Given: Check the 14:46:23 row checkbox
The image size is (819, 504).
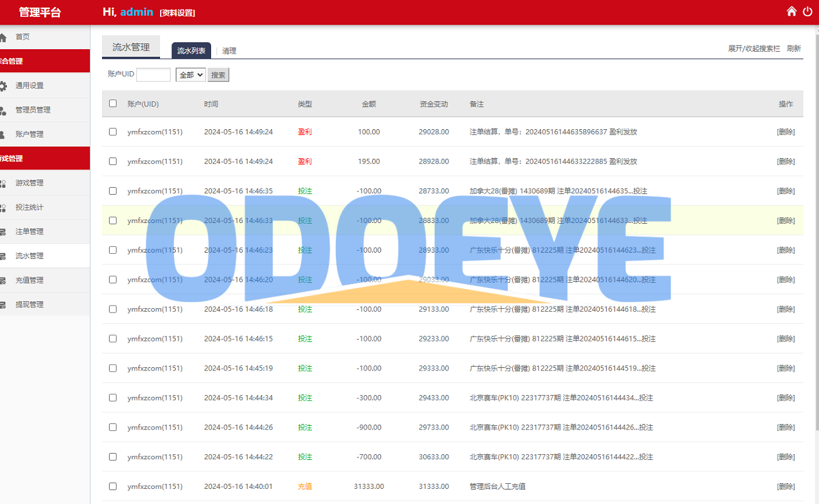Looking at the screenshot, I should tap(113, 250).
